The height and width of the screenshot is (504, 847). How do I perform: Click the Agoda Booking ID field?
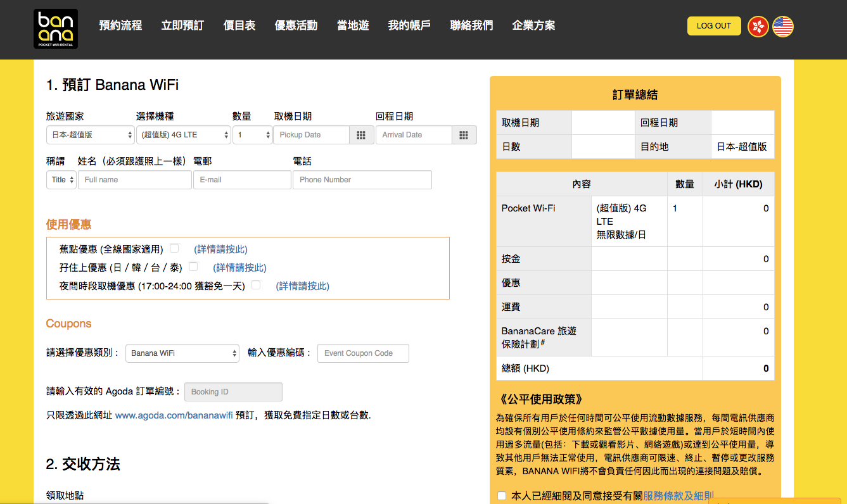(x=233, y=392)
